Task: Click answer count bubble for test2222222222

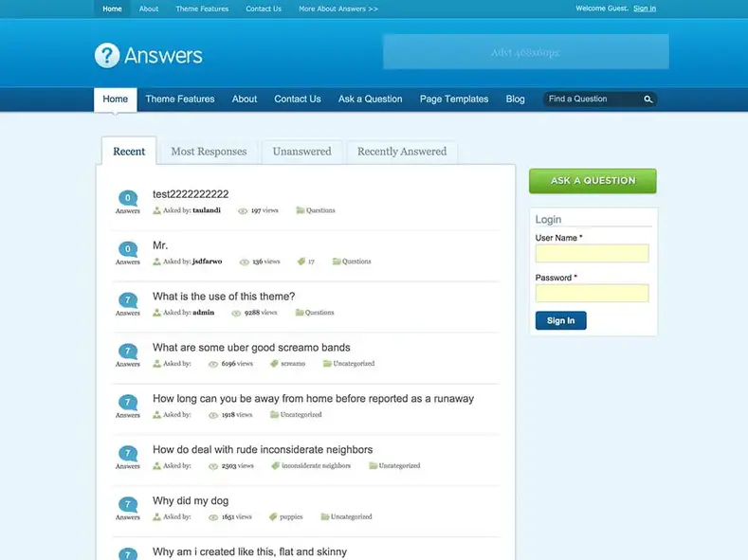Action: point(128,198)
